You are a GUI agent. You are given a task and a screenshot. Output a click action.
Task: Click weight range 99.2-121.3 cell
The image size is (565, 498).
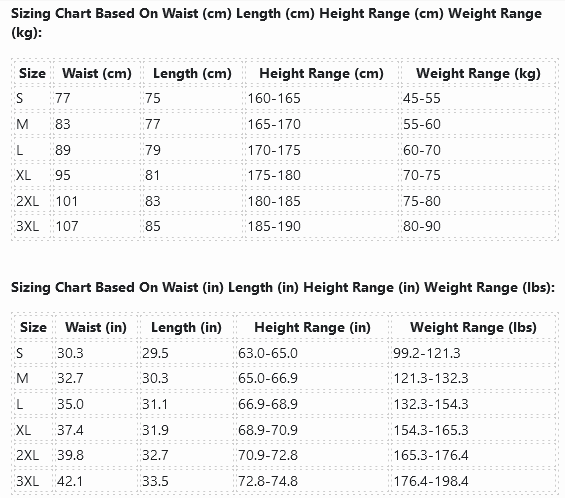tap(427, 353)
